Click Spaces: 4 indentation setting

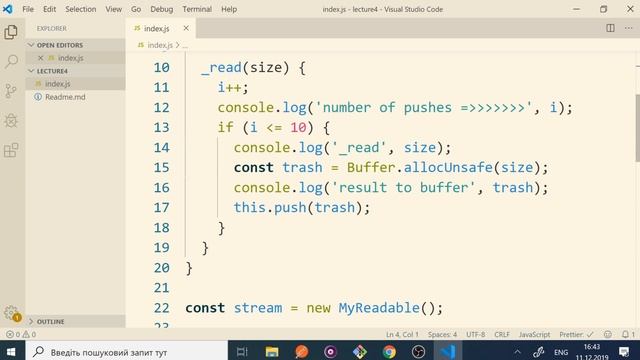[x=442, y=334]
